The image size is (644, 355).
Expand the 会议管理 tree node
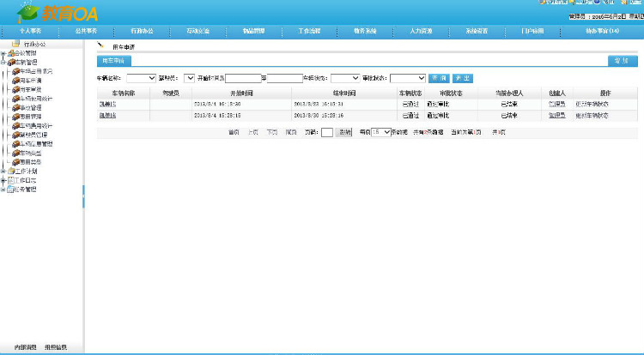click(x=3, y=53)
